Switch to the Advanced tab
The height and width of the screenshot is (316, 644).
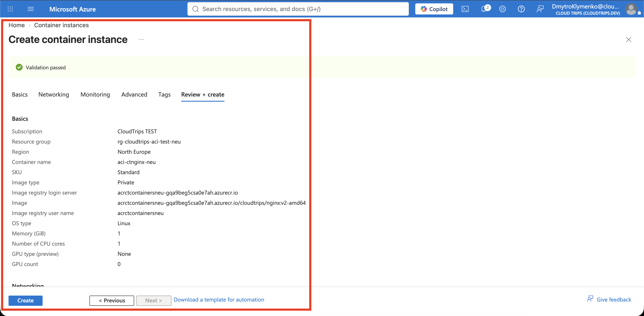tap(134, 95)
